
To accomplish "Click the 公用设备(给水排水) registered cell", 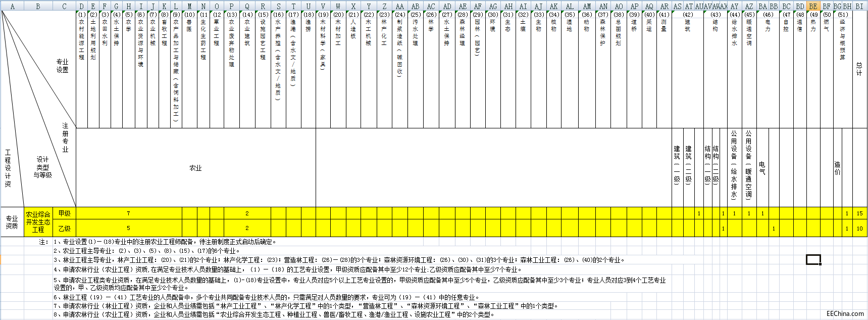I will coord(734,168).
